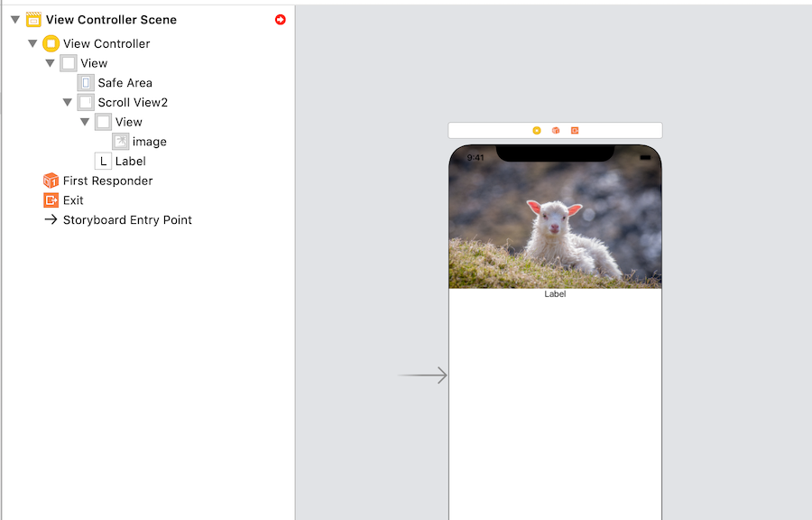
Task: Click the First Responder icon above the canvas
Action: (556, 129)
